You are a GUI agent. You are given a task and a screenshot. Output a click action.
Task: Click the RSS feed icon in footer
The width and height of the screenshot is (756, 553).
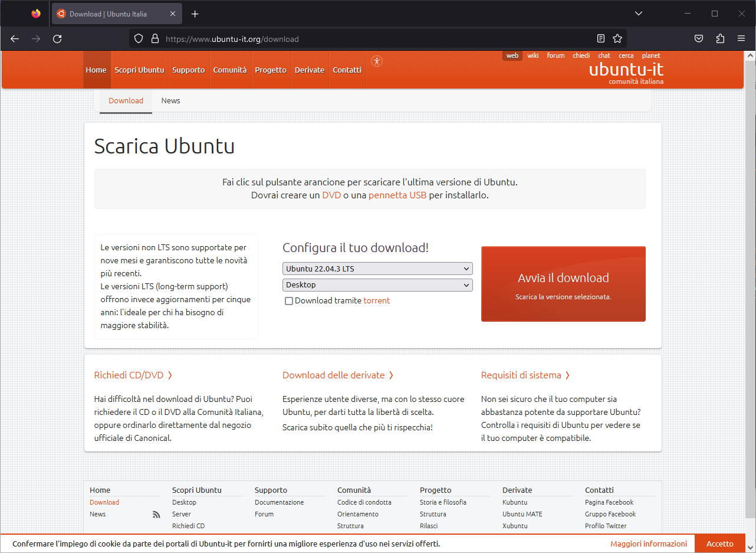[156, 515]
